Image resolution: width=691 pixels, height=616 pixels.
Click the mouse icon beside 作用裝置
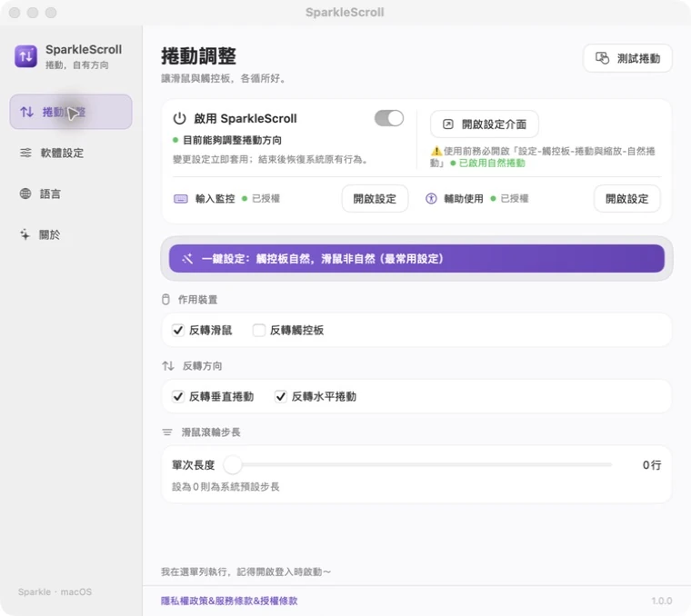click(165, 300)
